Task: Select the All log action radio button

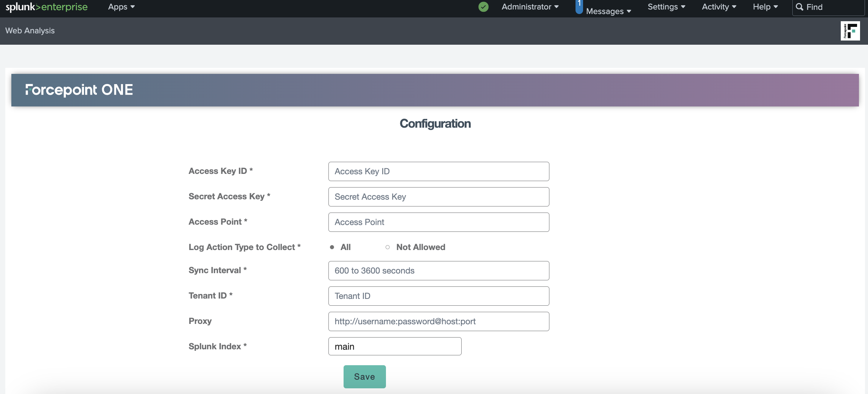Action: [x=332, y=247]
